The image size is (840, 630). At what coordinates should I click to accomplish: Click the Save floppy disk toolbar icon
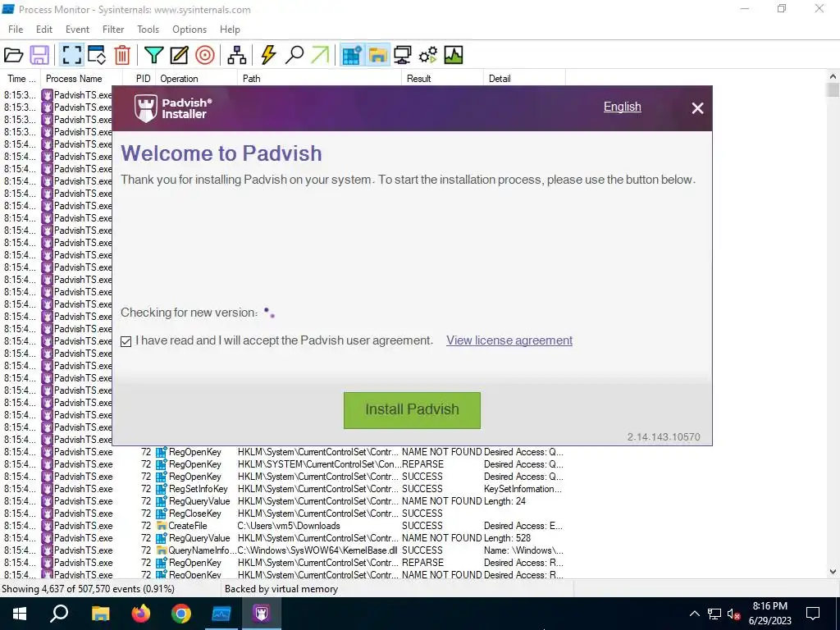pyautogui.click(x=39, y=55)
